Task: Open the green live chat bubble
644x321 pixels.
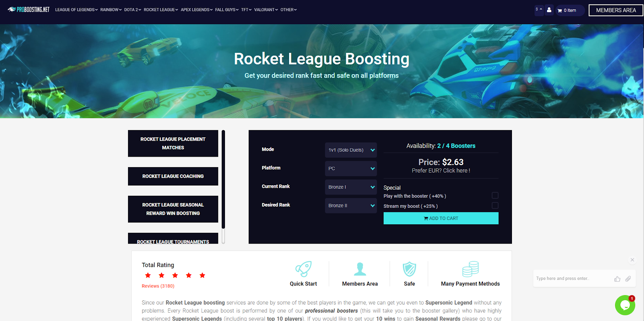Action: [x=625, y=305]
